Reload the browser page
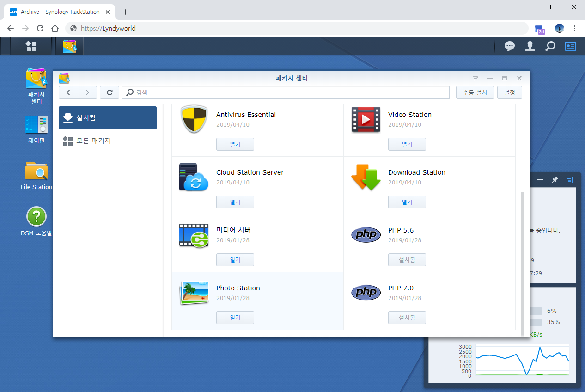 [40, 28]
